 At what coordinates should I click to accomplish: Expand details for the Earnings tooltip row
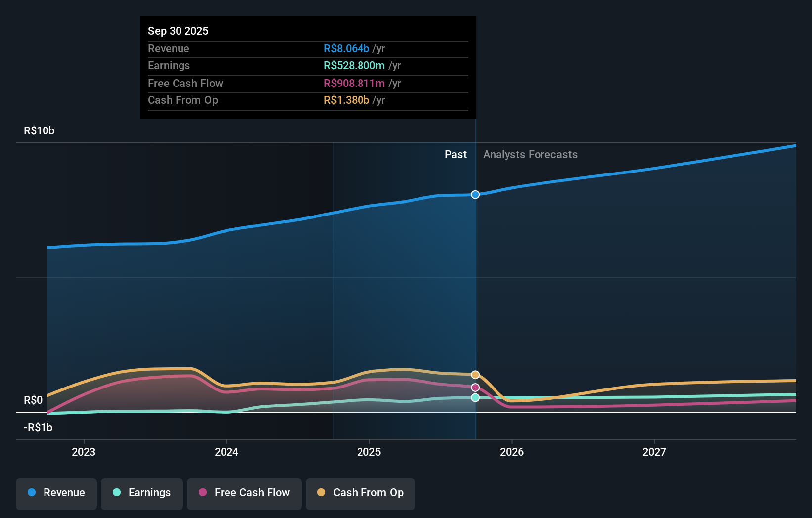307,65
